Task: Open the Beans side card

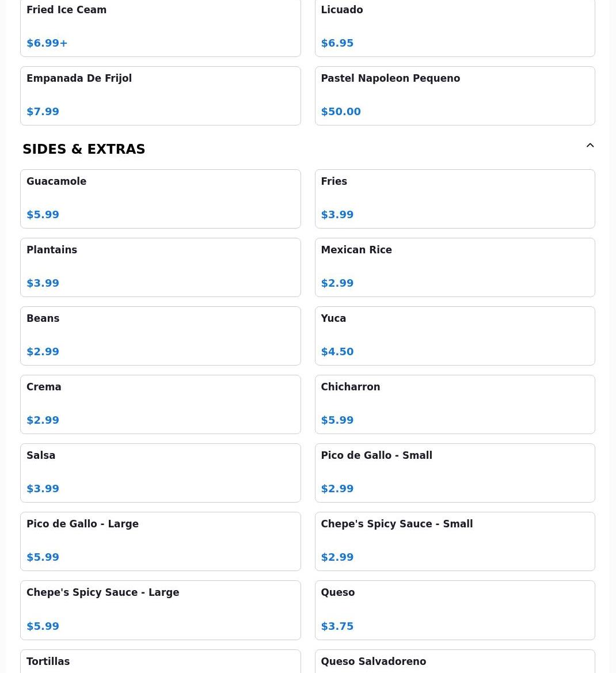Action: (161, 336)
